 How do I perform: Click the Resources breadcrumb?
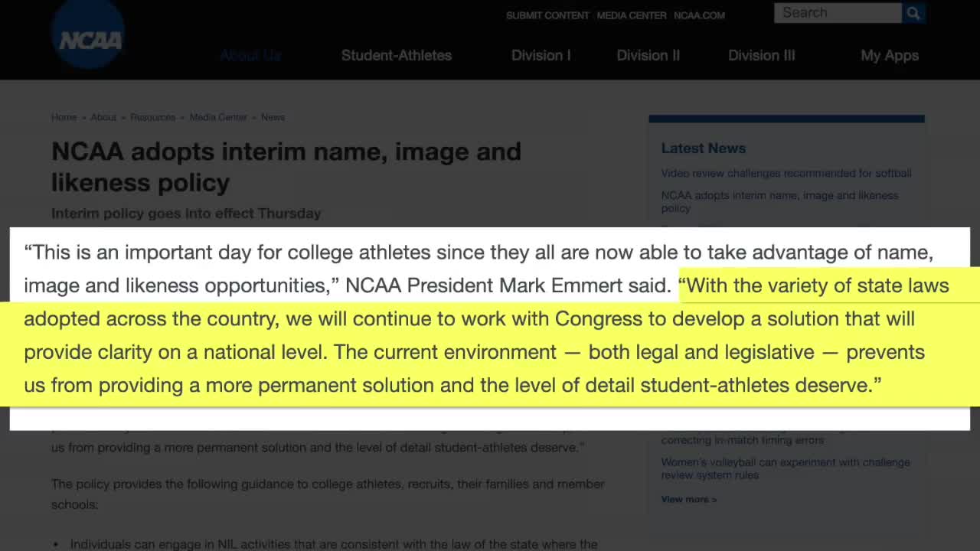coord(152,117)
